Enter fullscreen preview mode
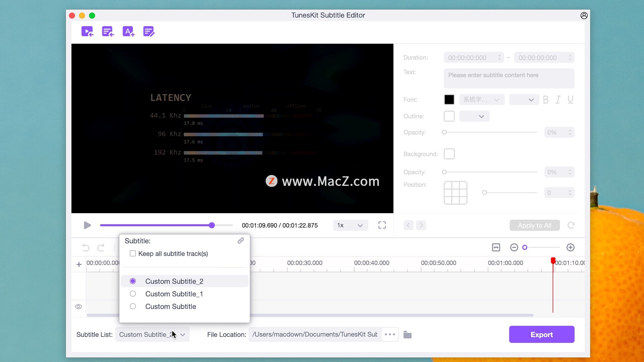Viewport: 644px width, 362px height. 382,225
